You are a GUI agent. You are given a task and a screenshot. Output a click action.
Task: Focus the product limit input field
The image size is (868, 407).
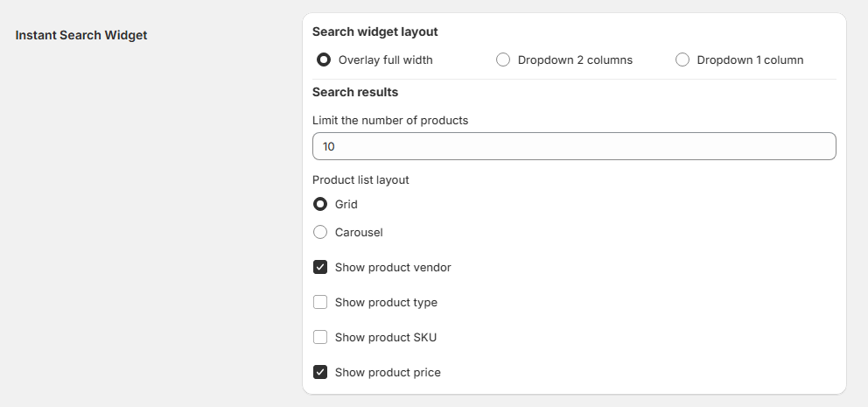coord(574,146)
